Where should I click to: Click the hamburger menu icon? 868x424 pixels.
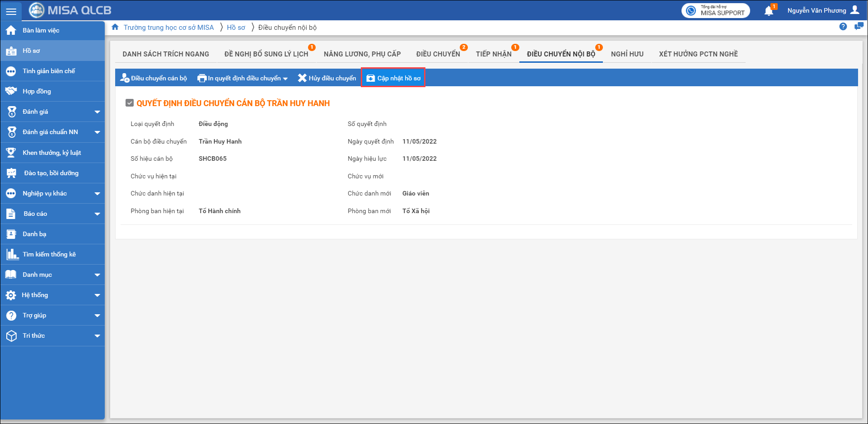coord(11,11)
